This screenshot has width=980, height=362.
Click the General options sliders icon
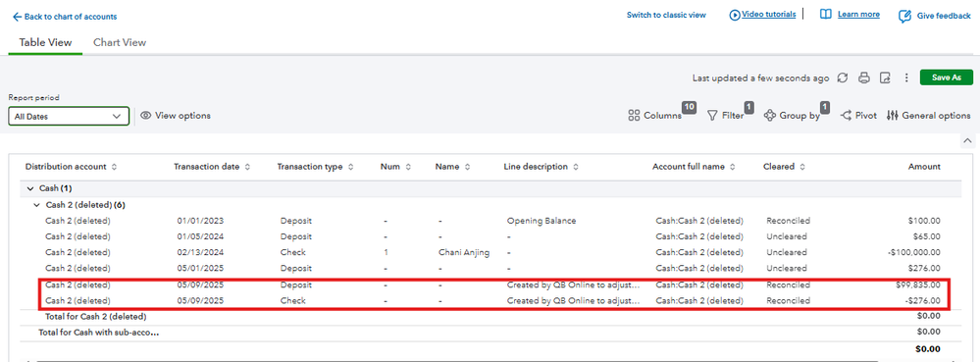tap(893, 116)
